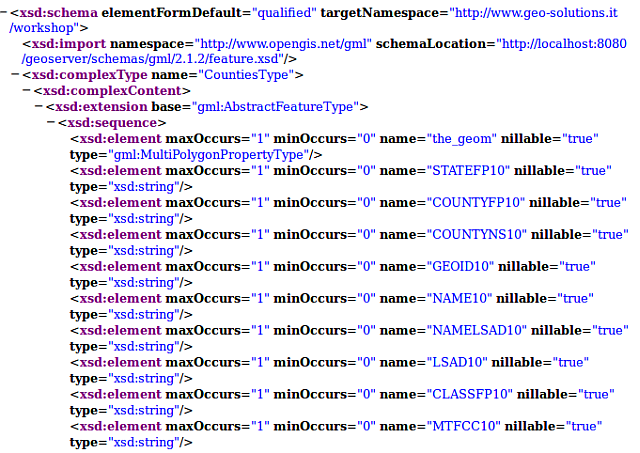Screen dimensions: 640x453
Task: Click the xsd:extension tag name
Action: pyautogui.click(x=101, y=107)
